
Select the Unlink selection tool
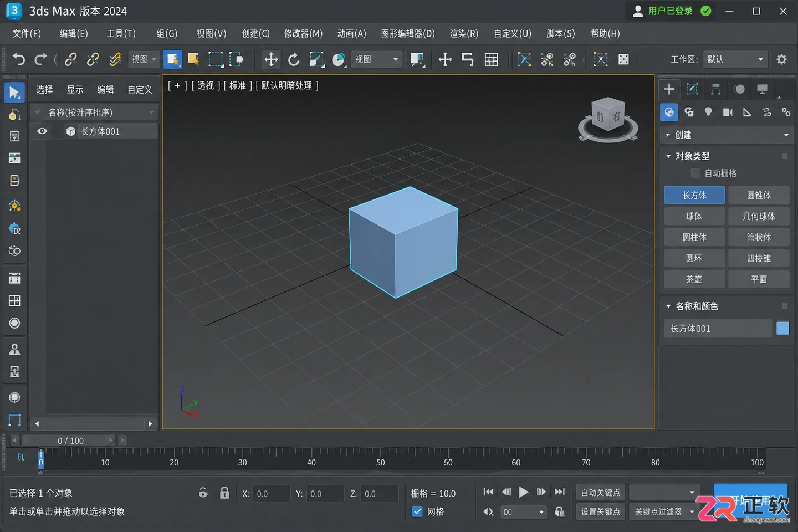(93, 59)
